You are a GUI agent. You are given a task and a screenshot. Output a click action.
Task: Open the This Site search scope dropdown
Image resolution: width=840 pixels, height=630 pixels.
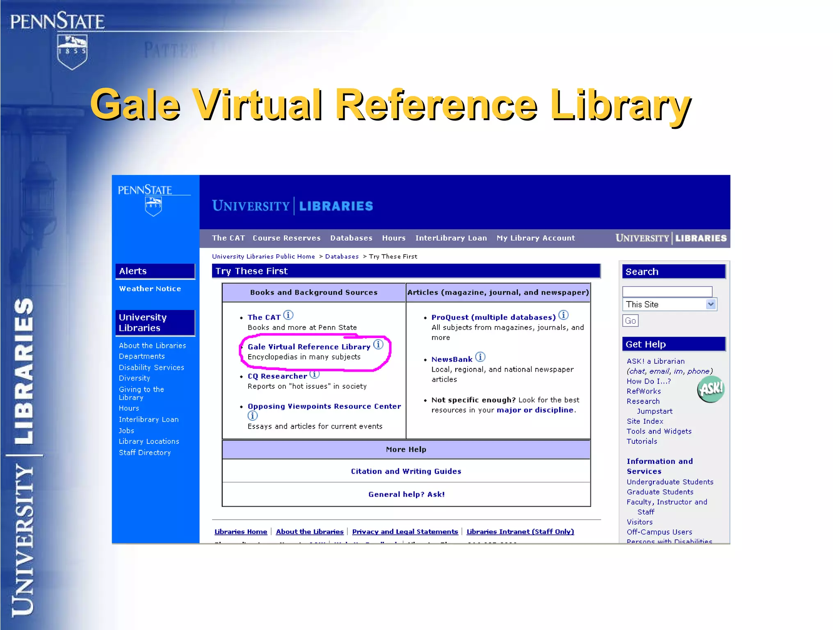point(669,304)
